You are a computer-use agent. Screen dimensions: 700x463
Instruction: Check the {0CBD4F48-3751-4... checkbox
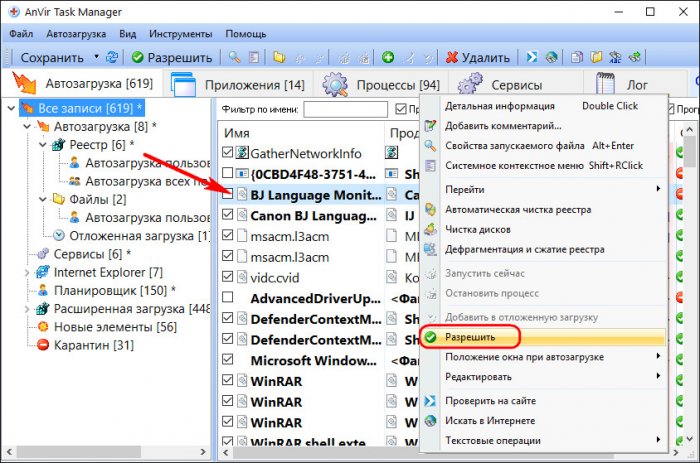coord(228,173)
